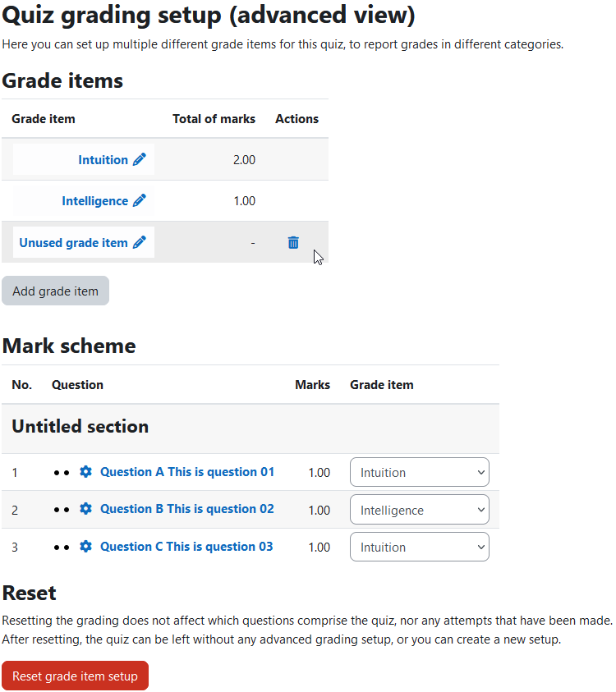The height and width of the screenshot is (692, 616).
Task: Click the gear icon for Question A
Action: [85, 471]
